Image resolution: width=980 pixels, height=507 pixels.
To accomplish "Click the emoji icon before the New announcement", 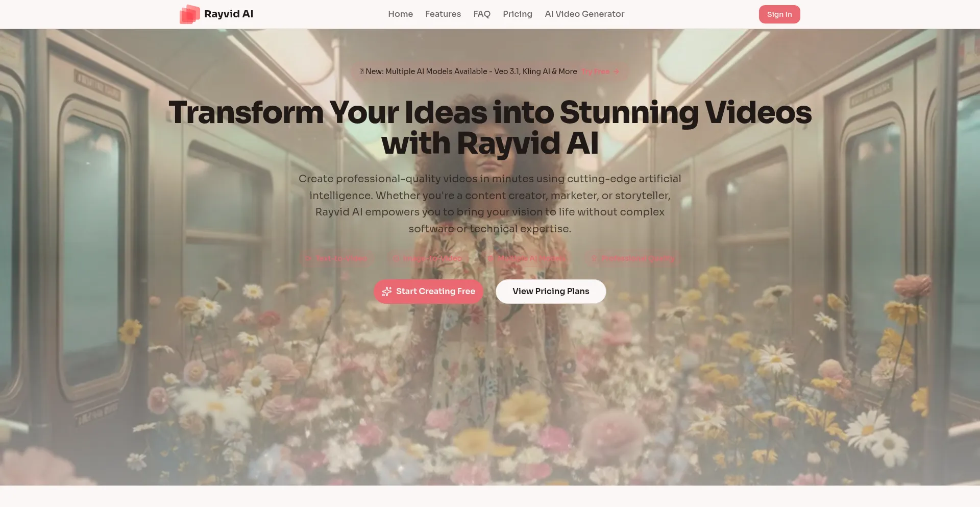I will pyautogui.click(x=361, y=71).
